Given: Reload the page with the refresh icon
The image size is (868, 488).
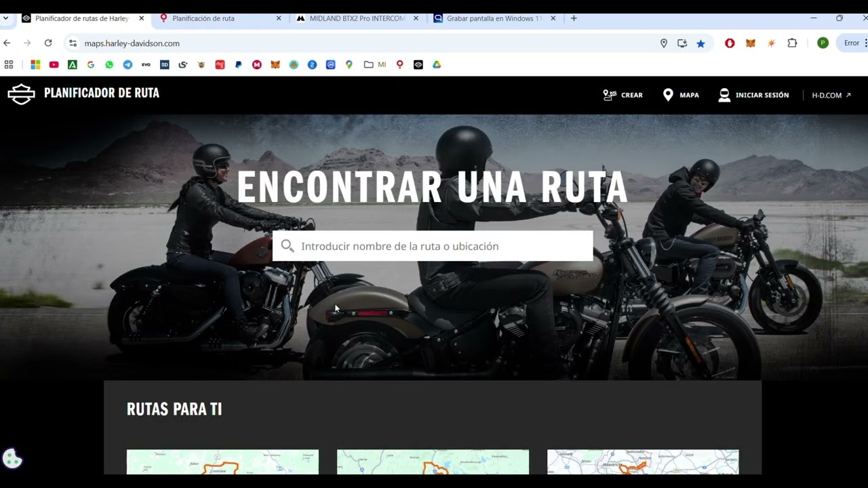Looking at the screenshot, I should (48, 43).
